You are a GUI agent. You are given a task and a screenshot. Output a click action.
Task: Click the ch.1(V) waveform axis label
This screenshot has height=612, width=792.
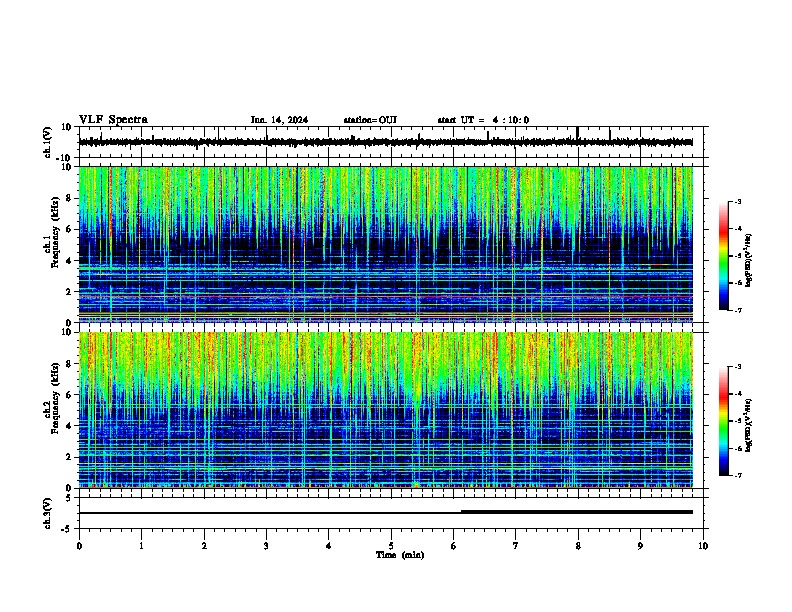click(x=48, y=142)
